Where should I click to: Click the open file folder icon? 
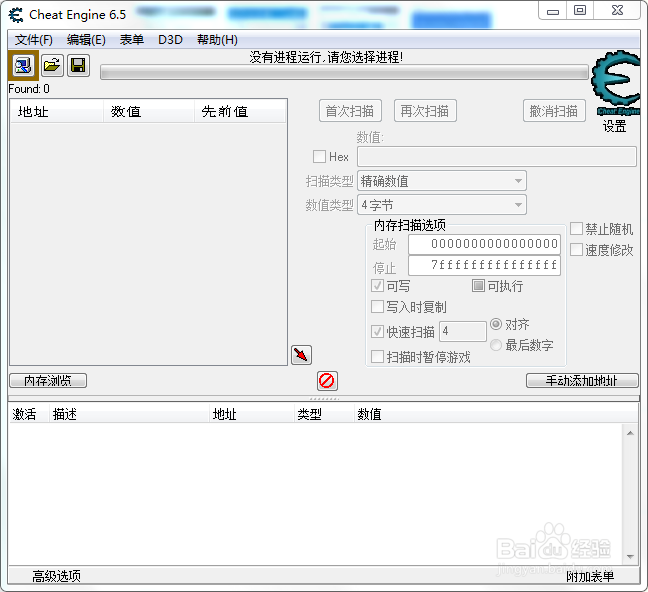pos(52,65)
